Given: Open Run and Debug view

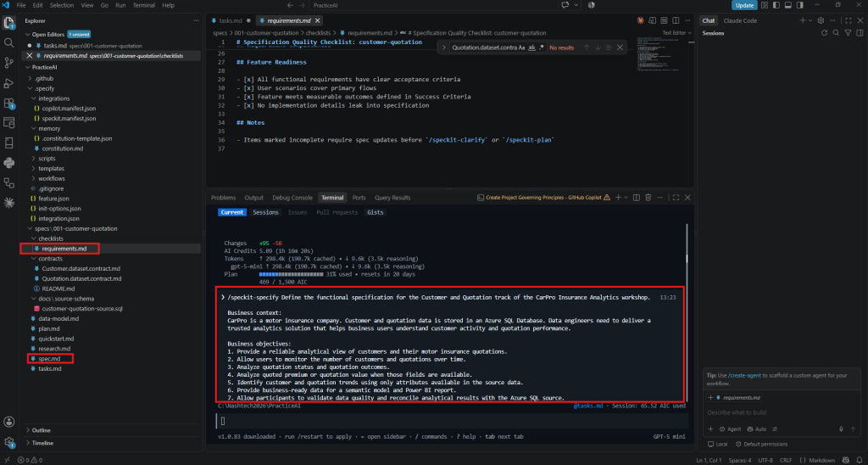Looking at the screenshot, I should click(8, 83).
